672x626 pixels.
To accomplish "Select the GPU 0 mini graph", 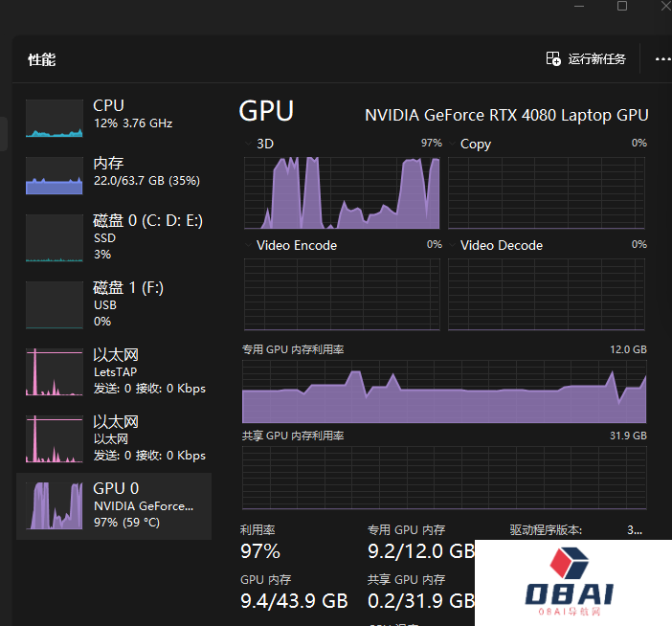I will point(55,505).
